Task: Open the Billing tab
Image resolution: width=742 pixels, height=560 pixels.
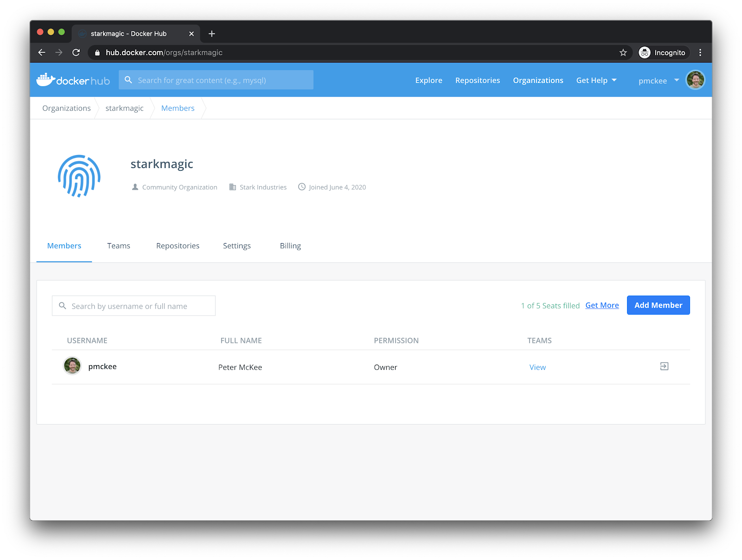Action: [290, 246]
